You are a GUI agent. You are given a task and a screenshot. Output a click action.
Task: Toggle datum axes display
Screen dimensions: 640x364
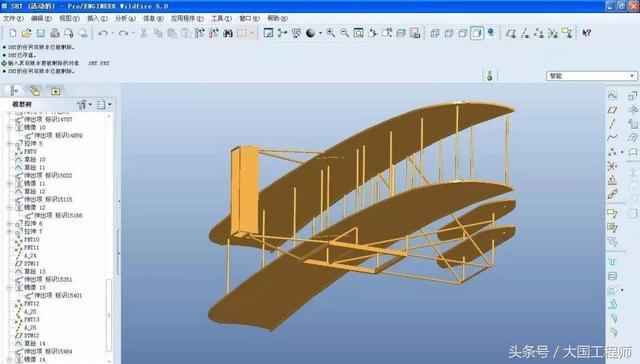[525, 33]
